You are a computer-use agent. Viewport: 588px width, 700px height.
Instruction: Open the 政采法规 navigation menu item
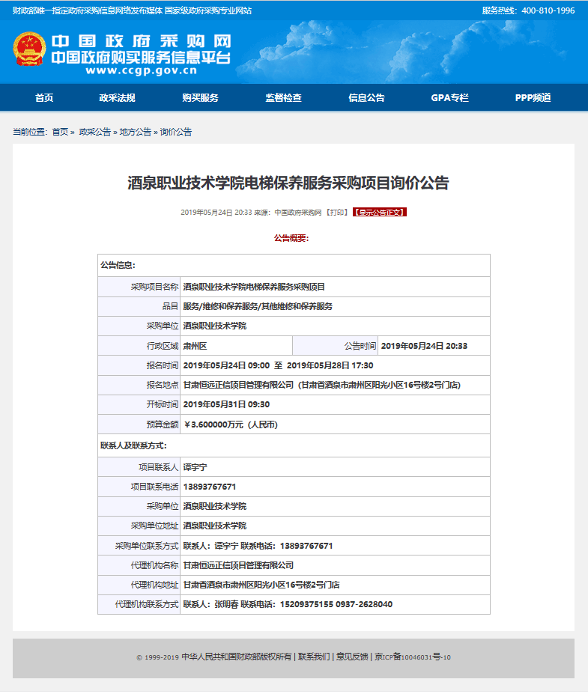coord(117,98)
